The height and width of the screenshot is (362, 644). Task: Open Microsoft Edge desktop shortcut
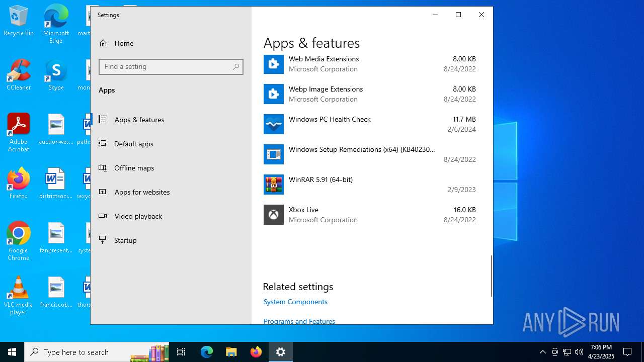point(56,24)
